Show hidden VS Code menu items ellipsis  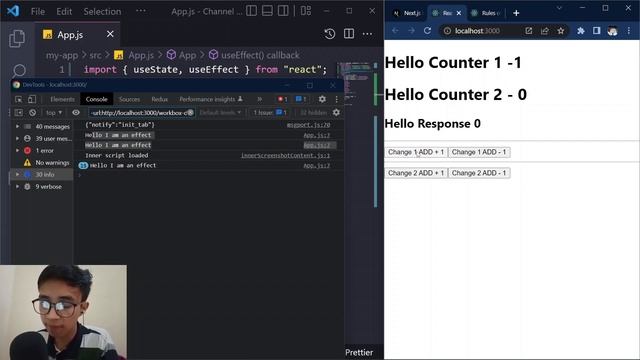tap(141, 11)
